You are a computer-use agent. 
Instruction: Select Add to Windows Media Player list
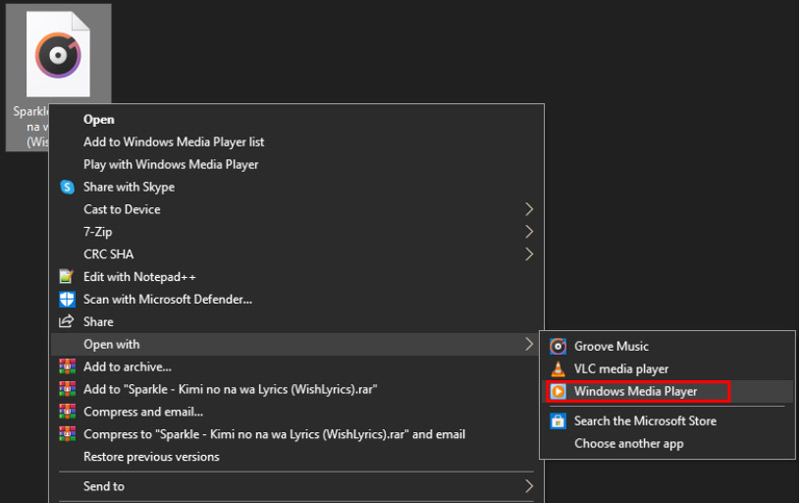click(x=297, y=142)
